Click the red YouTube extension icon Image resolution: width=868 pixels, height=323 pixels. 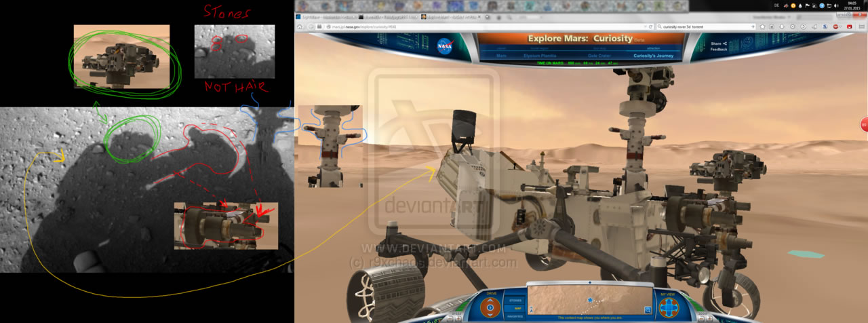[x=849, y=26]
